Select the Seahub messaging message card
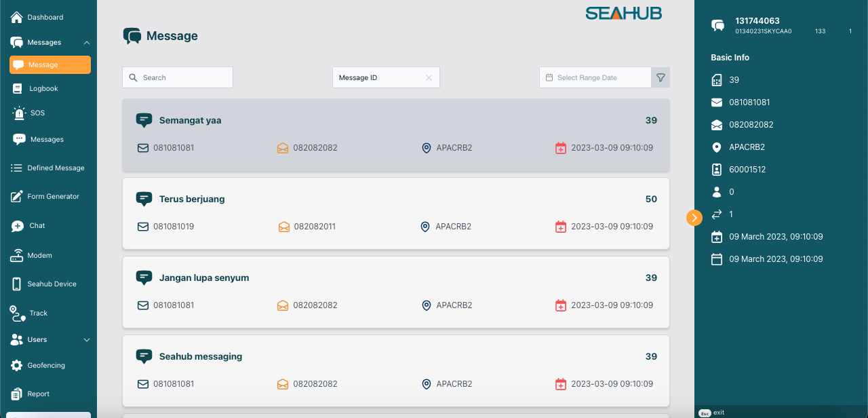Image resolution: width=868 pixels, height=418 pixels. click(396, 370)
